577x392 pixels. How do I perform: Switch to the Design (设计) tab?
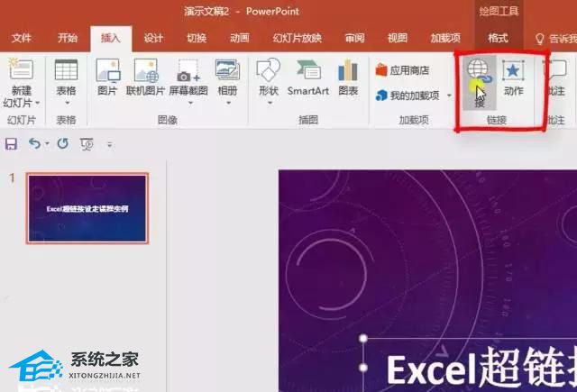tap(153, 38)
